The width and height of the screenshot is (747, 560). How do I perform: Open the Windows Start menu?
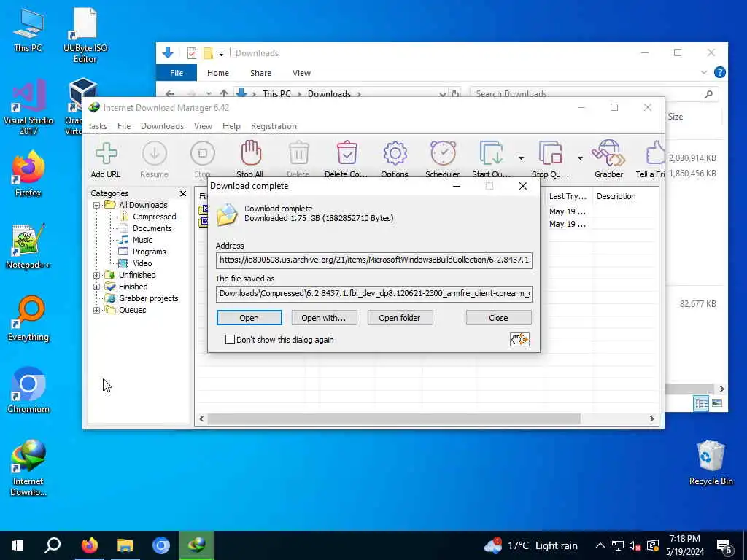tap(18, 545)
